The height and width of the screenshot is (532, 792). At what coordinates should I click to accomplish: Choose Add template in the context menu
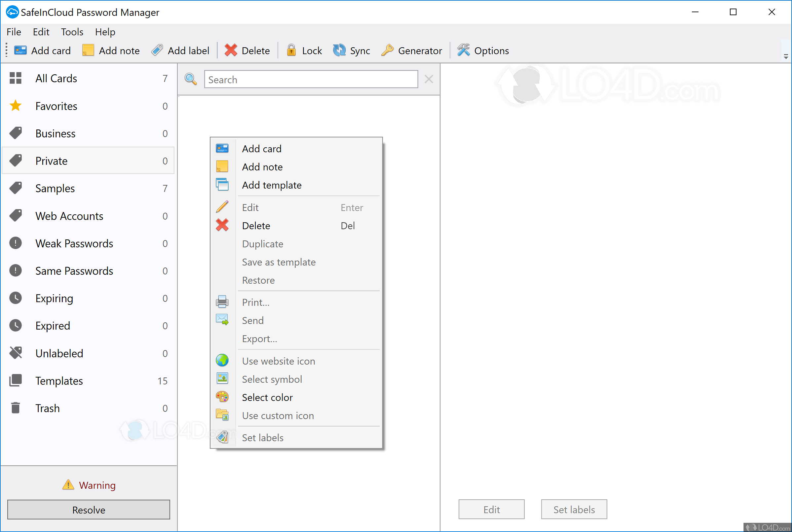click(x=271, y=185)
